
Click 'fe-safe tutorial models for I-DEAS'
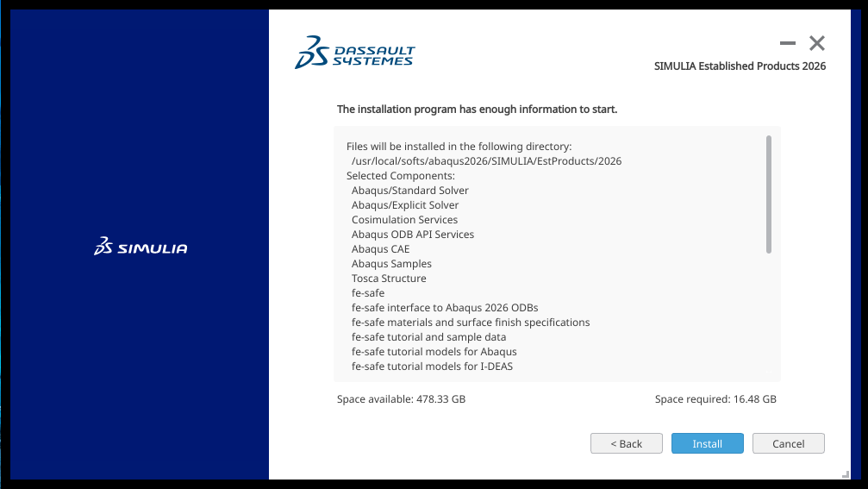(432, 367)
